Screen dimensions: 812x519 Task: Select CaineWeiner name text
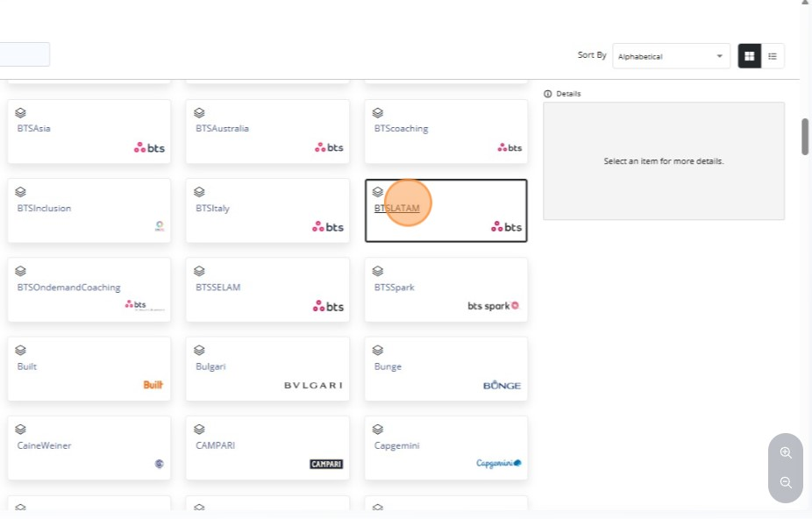tap(44, 446)
